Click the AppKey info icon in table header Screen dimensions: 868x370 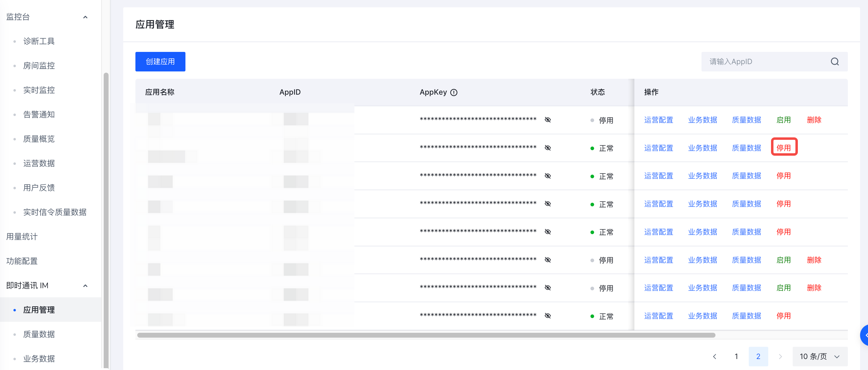454,92
